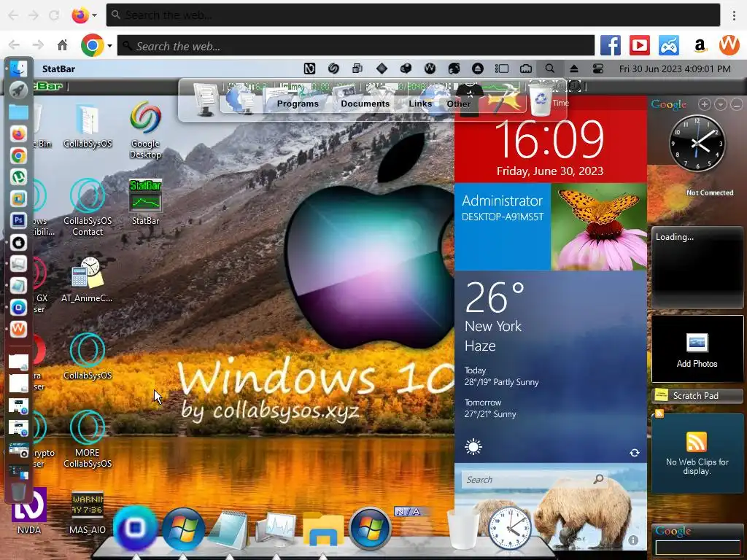Screen dimensions: 747x560
Task: Launch uTorrent from the left dock
Action: click(x=18, y=177)
